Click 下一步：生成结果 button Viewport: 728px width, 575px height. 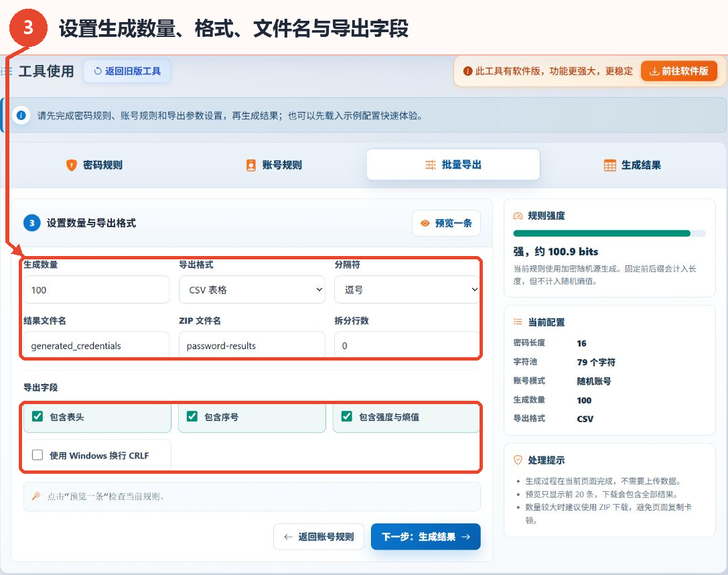pos(426,536)
